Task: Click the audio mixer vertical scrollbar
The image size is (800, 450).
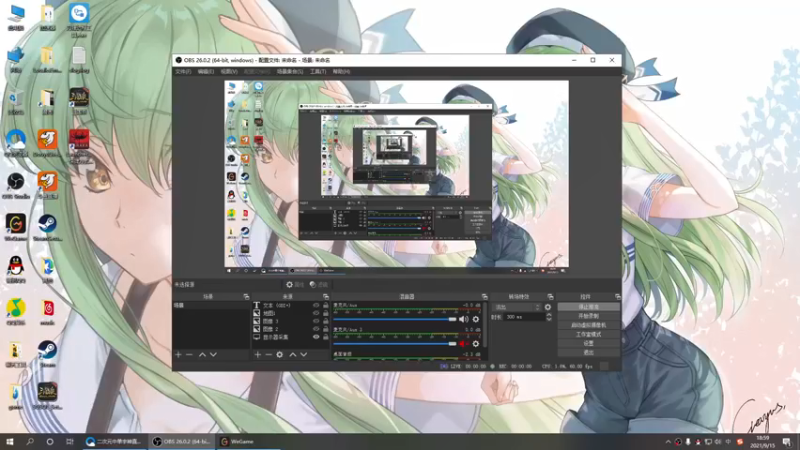Action: click(484, 323)
